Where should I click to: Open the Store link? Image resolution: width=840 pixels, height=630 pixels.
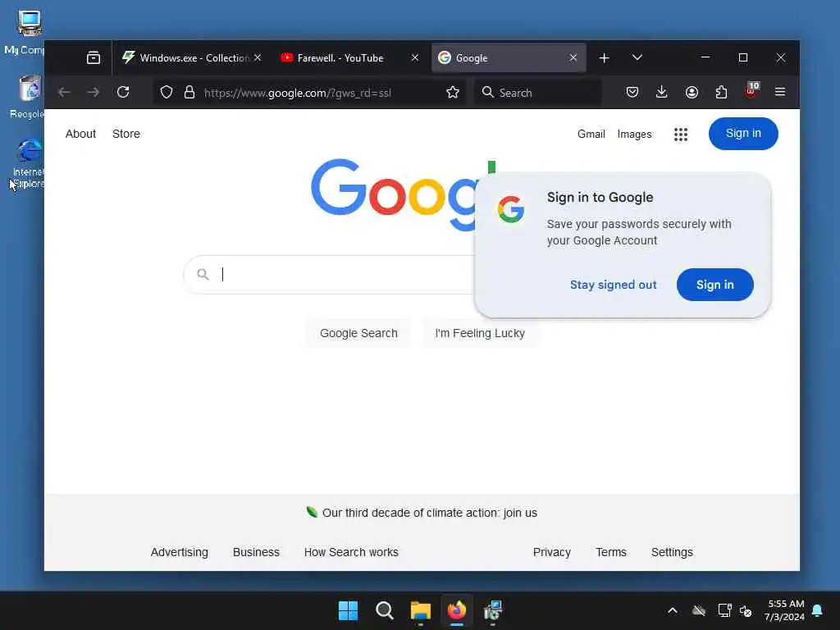tap(126, 134)
